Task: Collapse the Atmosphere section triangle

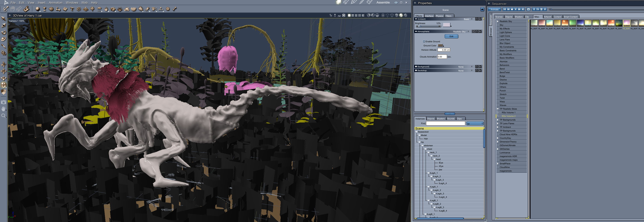Action: [416, 32]
